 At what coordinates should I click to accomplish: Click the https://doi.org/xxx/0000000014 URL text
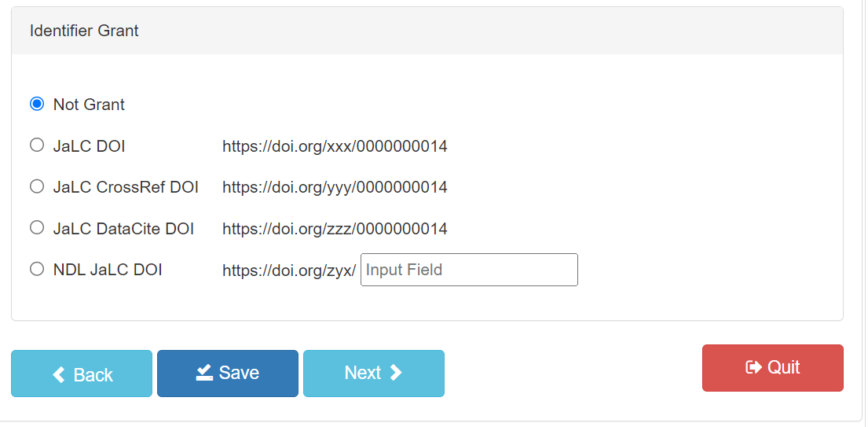coord(335,146)
